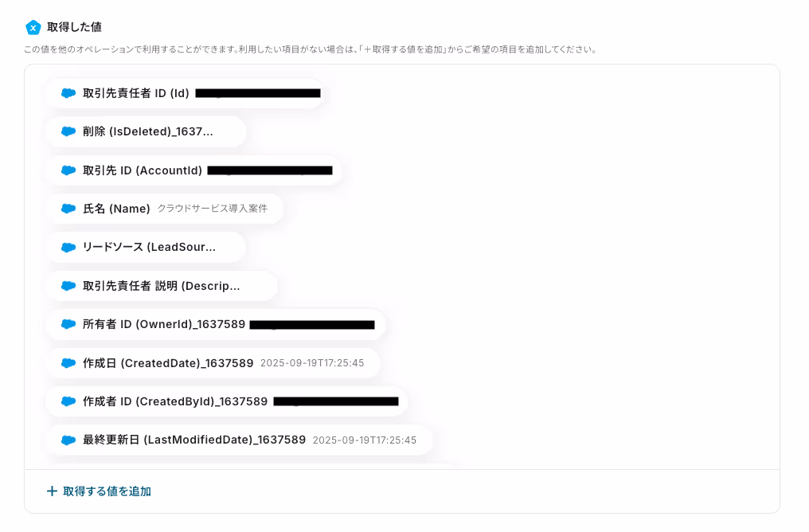This screenshot has width=809, height=532.
Task: Select the 所有者 ID (OwnerId)_1637589 chip
Action: pyautogui.click(x=216, y=324)
